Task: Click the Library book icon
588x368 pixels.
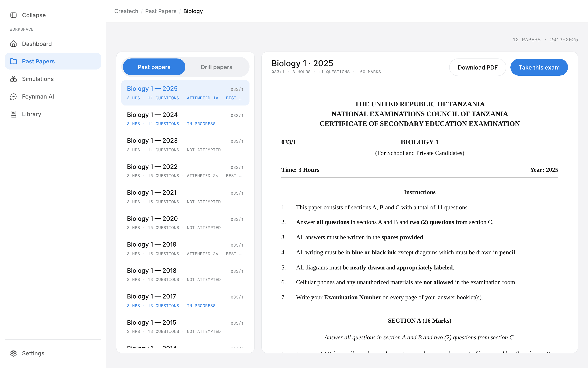Action: coord(13,114)
